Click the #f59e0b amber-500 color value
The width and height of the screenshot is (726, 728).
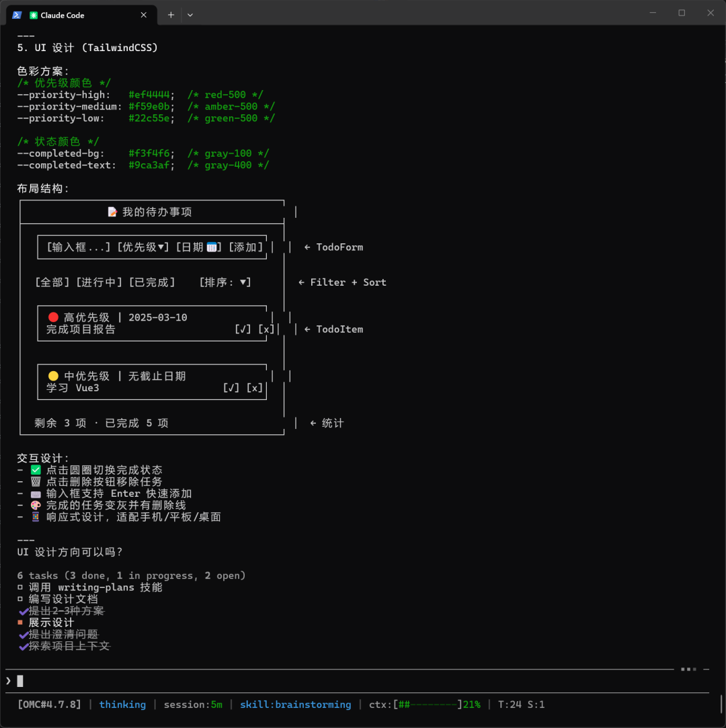(149, 106)
